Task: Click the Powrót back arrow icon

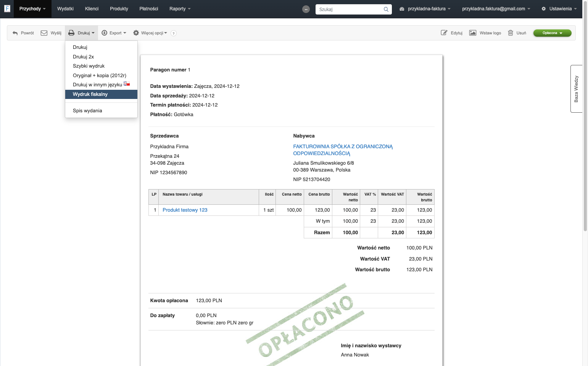Action: click(15, 33)
